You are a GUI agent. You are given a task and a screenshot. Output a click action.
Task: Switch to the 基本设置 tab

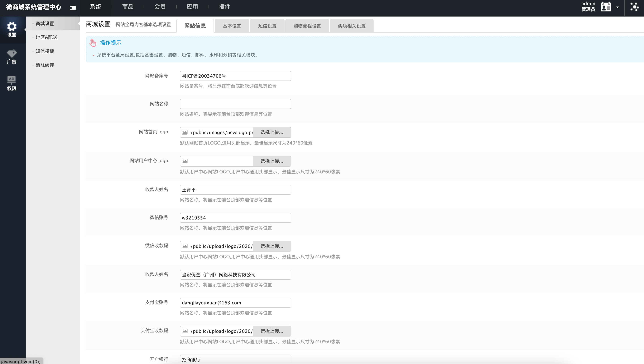coord(232,26)
